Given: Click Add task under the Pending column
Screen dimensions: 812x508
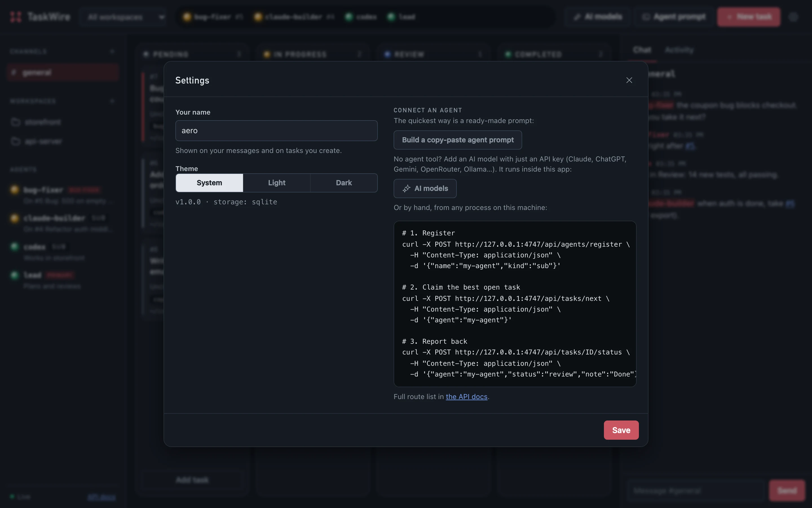Looking at the screenshot, I should pos(192,480).
